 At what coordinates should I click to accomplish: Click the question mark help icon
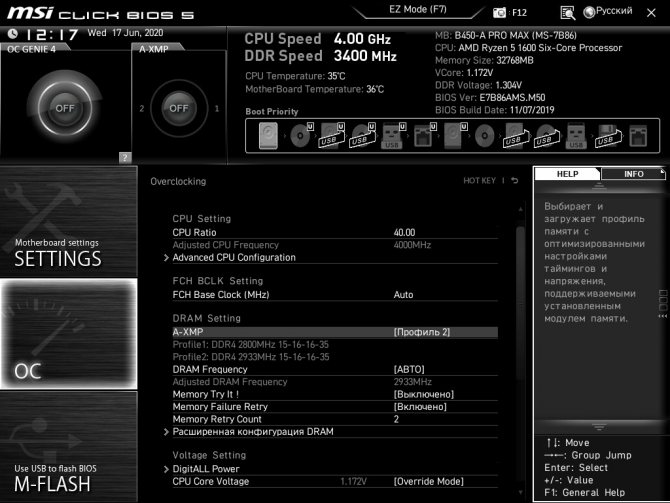click(124, 157)
